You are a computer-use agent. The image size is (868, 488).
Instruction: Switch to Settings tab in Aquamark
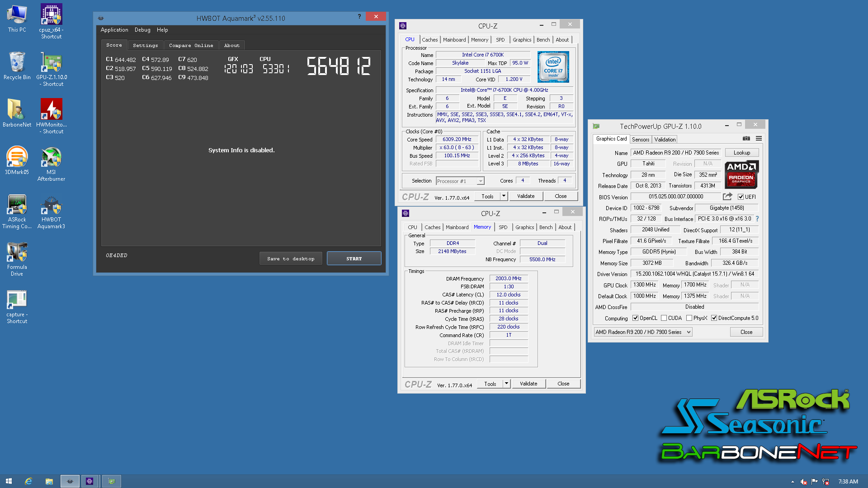tap(145, 45)
